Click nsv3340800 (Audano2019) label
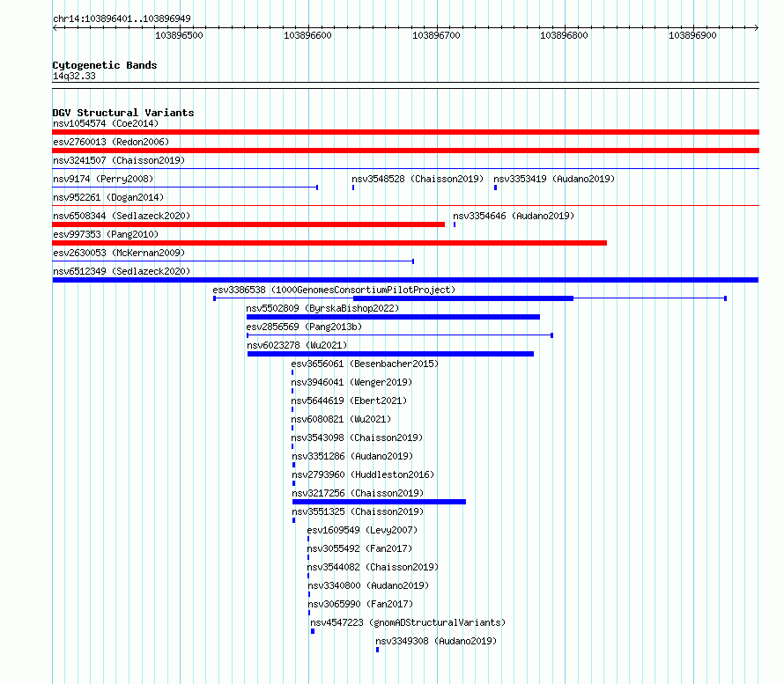This screenshot has height=684, width=784. 368,585
